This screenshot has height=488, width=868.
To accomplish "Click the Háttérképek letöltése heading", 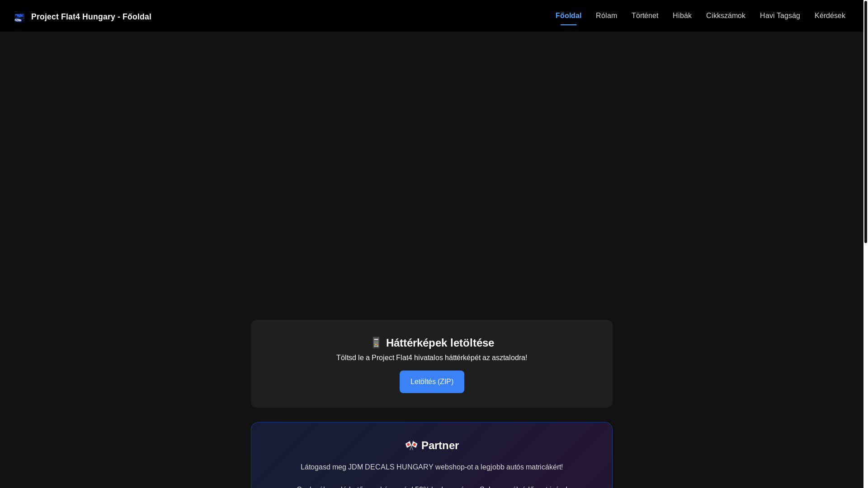I will click(x=440, y=343).
